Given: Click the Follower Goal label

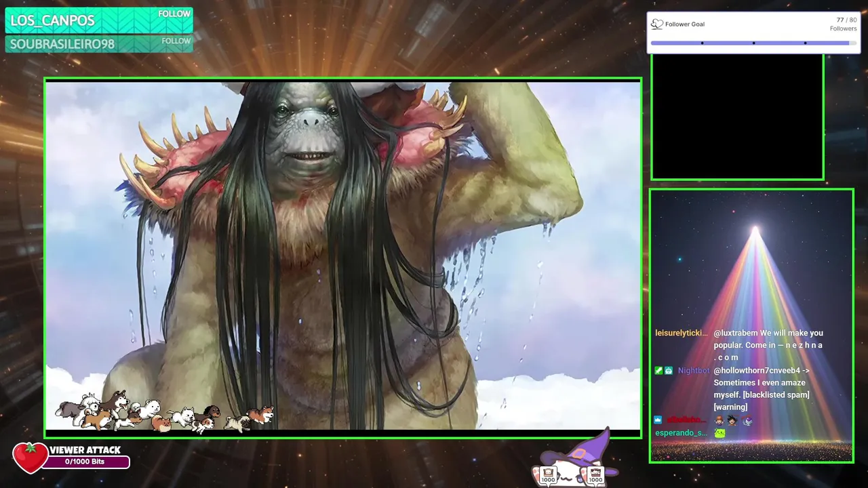Looking at the screenshot, I should pos(685,24).
